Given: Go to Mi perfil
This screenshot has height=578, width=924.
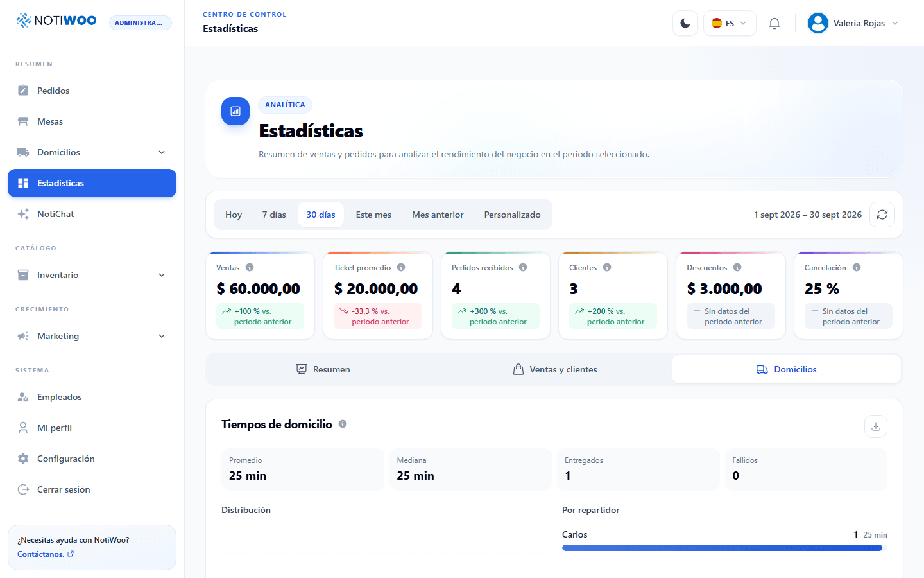Looking at the screenshot, I should [x=92, y=428].
